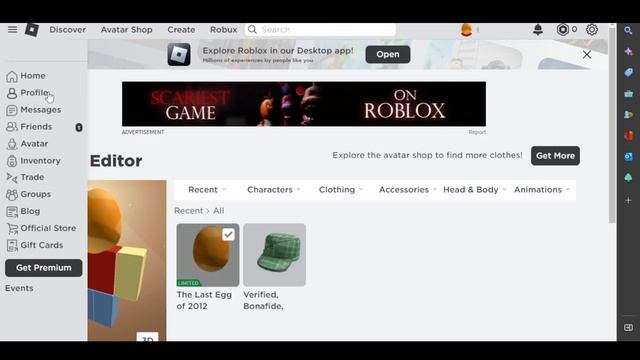This screenshot has height=360, width=640.
Task: Click the Report link under the advertisement
Action: coord(477,132)
